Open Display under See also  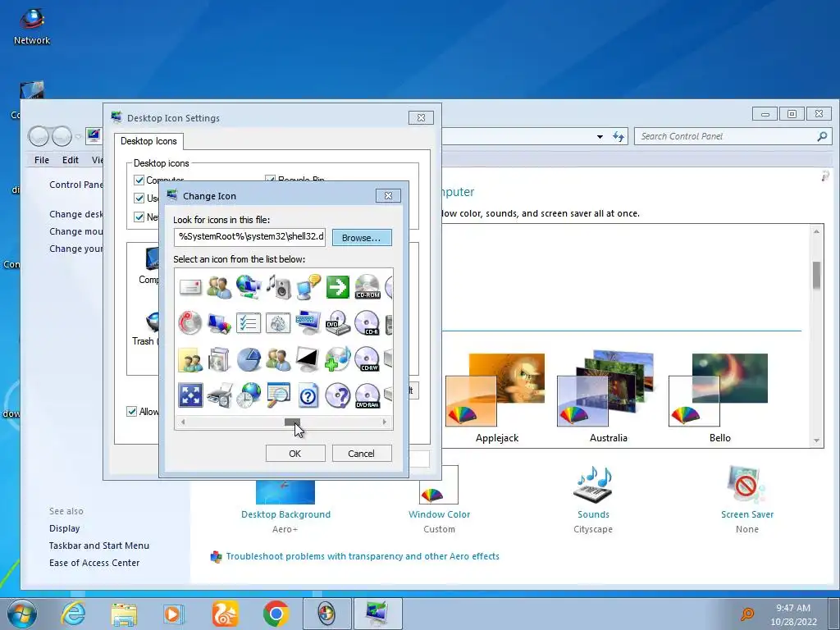coord(64,528)
